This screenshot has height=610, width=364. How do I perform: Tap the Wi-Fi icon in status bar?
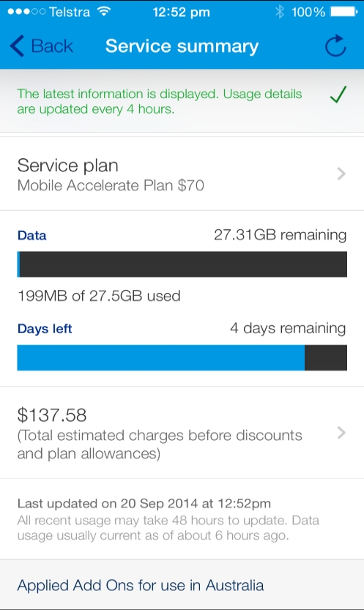point(103,11)
